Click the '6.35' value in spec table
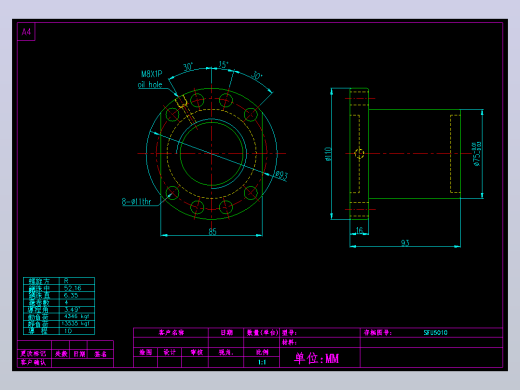520x390 pixels. point(71,295)
